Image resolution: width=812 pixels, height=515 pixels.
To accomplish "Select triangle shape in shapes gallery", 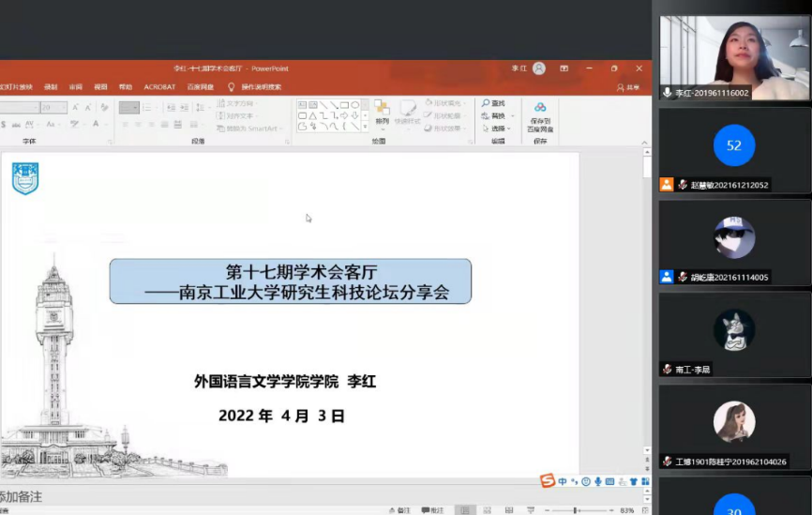I will 313,115.
